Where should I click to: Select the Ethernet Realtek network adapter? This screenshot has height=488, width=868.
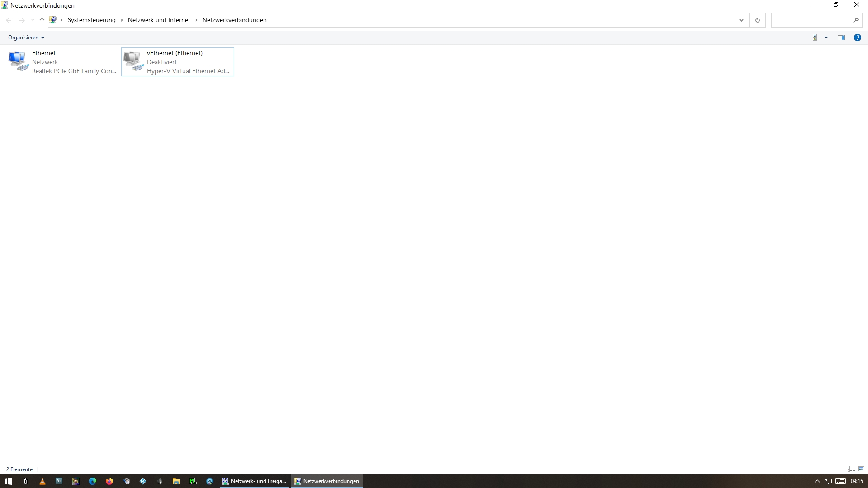[62, 62]
